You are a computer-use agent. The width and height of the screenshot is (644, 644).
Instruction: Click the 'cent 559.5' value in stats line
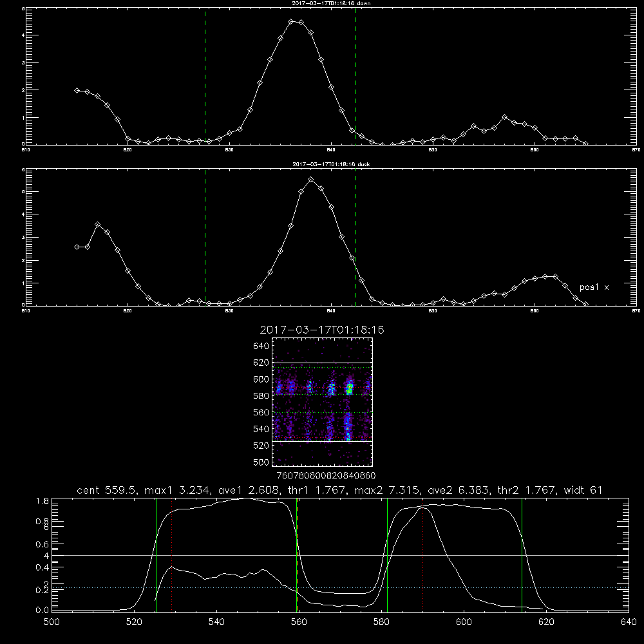(x=106, y=490)
